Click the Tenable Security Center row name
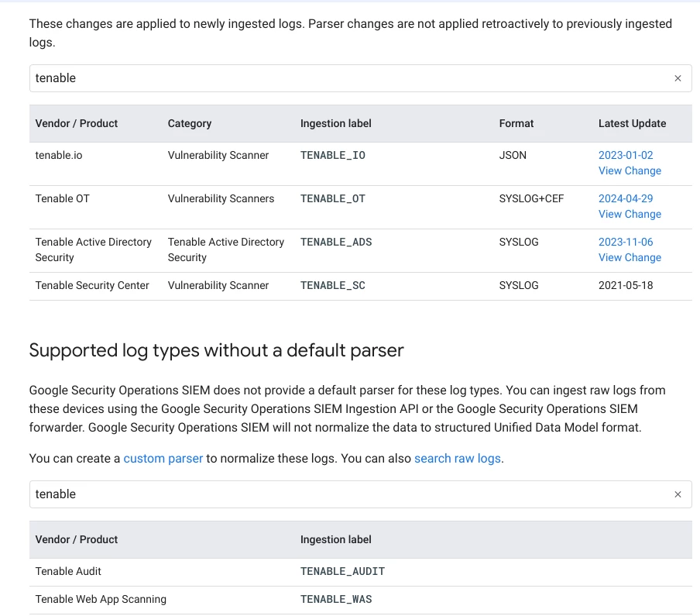The width and height of the screenshot is (700, 616). tap(92, 285)
